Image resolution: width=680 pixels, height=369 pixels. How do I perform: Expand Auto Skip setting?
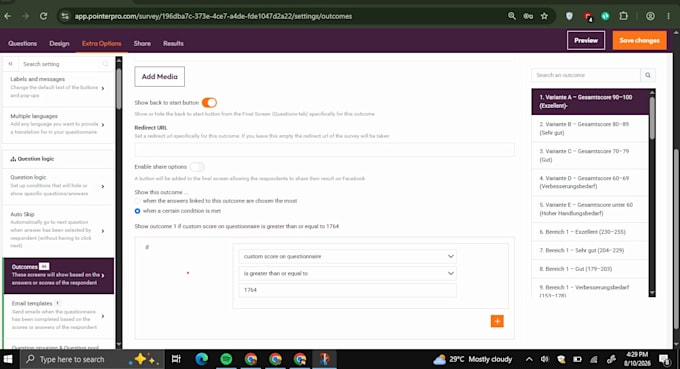pyautogui.click(x=58, y=230)
